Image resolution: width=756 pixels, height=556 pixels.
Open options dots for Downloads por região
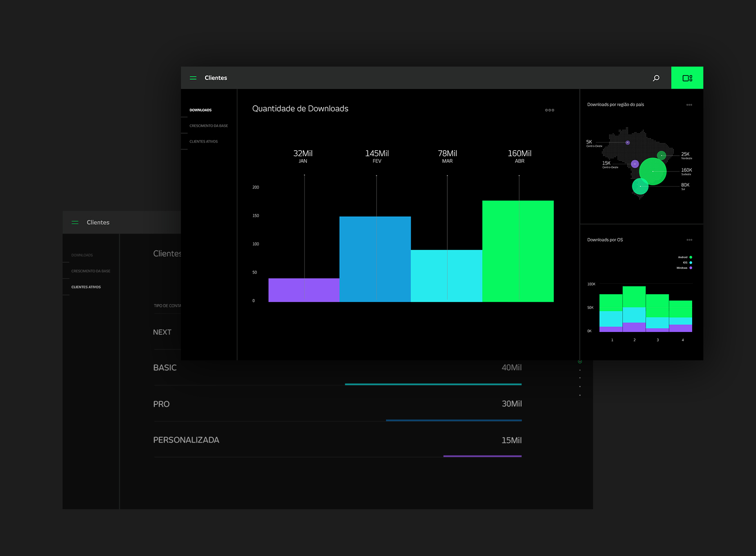(x=689, y=105)
